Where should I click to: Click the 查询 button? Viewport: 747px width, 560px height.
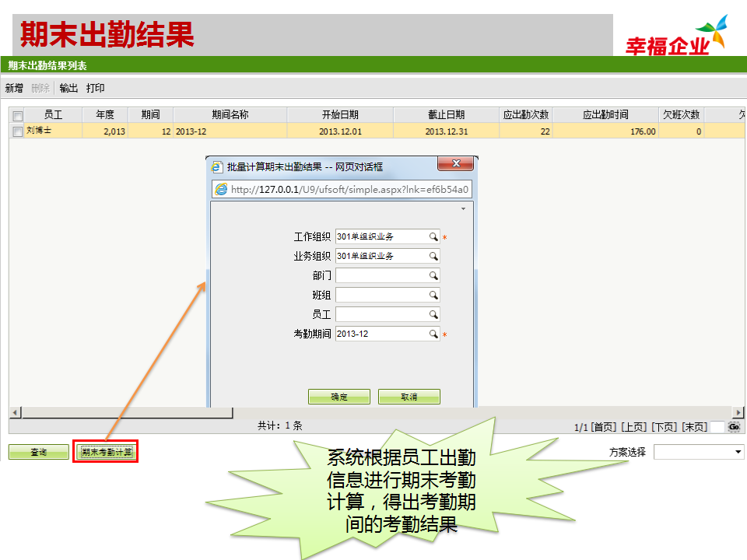[x=37, y=452]
